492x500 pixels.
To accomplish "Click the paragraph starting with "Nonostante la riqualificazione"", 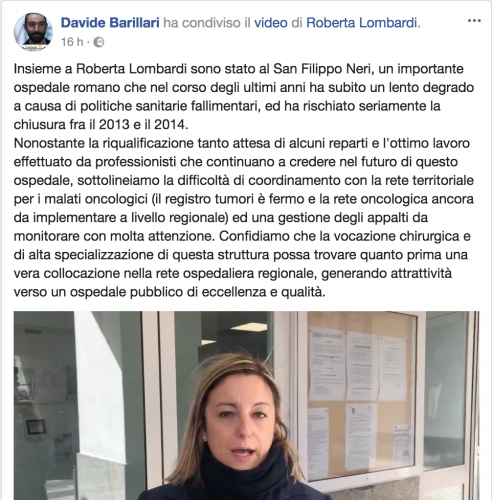I will 244,218.
